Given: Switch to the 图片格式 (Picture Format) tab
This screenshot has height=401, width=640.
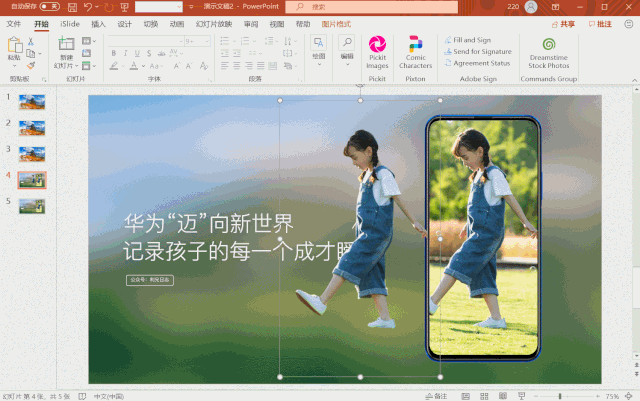Looking at the screenshot, I should (336, 24).
